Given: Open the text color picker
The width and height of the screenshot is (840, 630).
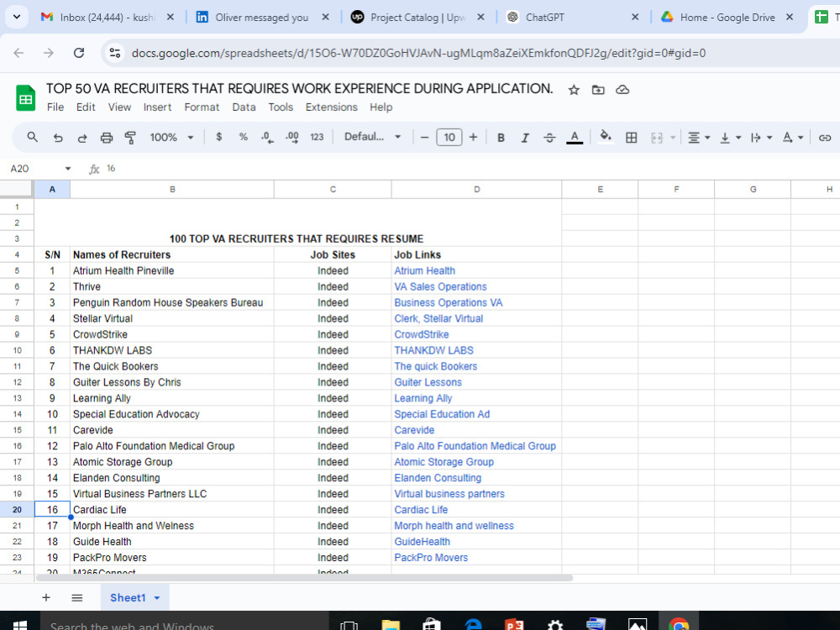Looking at the screenshot, I should 575,138.
